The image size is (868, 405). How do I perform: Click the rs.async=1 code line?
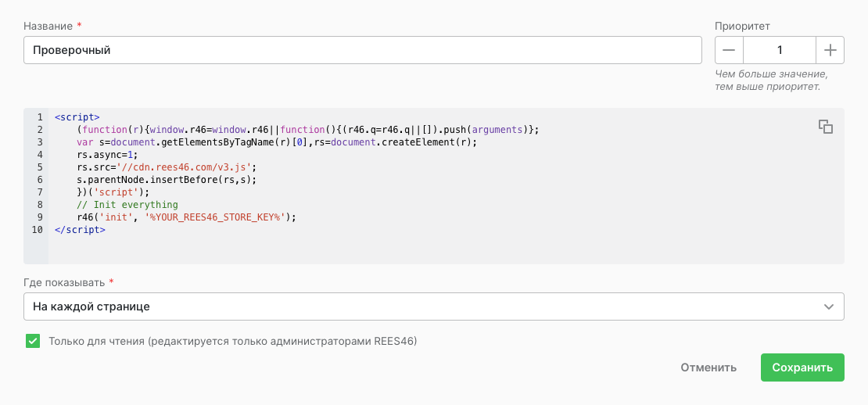click(107, 154)
